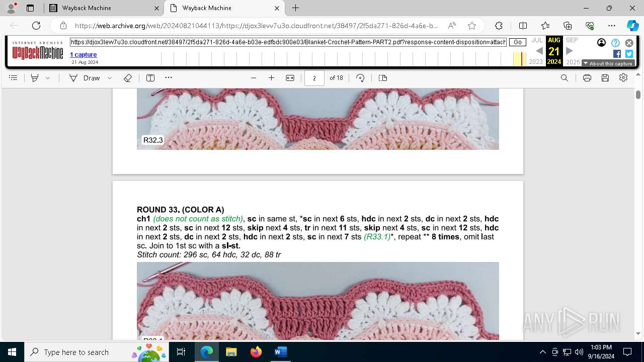
Task: Go to next capture month arrow
Action: tap(570, 51)
